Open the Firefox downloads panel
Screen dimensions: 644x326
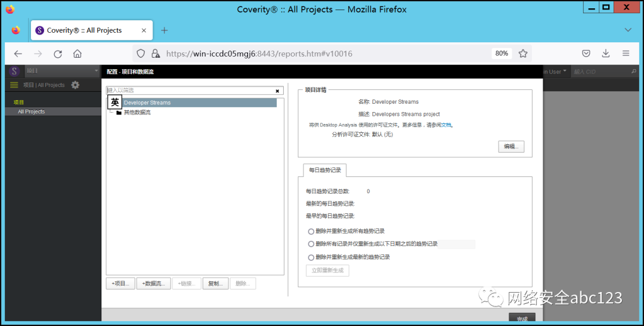[x=606, y=54]
